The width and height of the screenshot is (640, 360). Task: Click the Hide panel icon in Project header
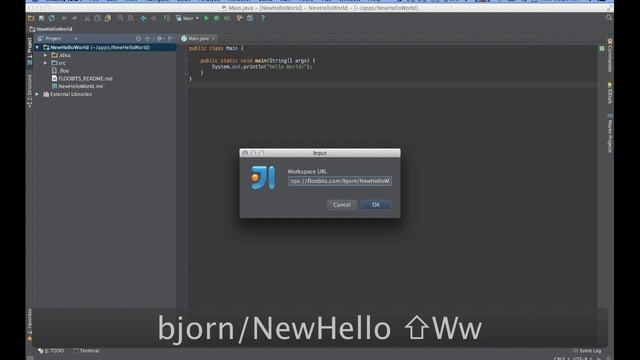pyautogui.click(x=171, y=38)
